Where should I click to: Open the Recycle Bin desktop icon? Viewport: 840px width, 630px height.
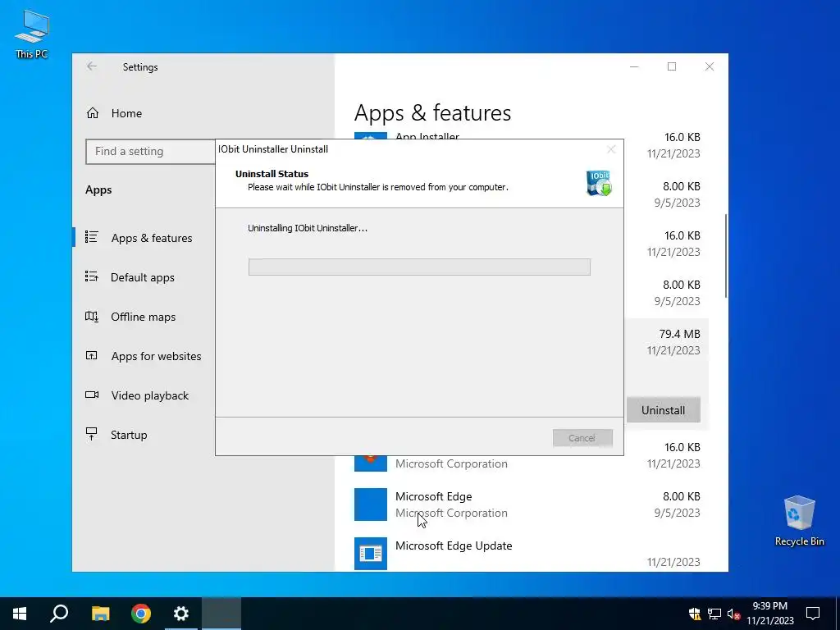799,521
